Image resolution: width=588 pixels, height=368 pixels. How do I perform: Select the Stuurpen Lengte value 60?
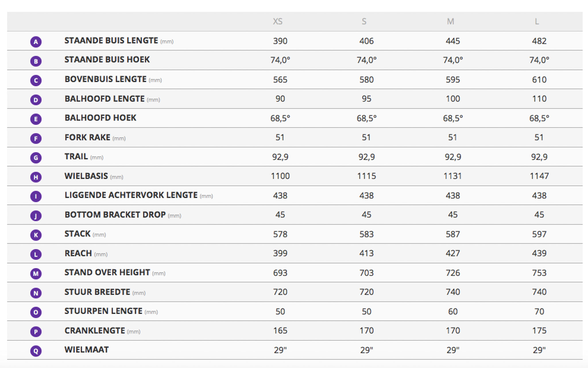(x=453, y=311)
